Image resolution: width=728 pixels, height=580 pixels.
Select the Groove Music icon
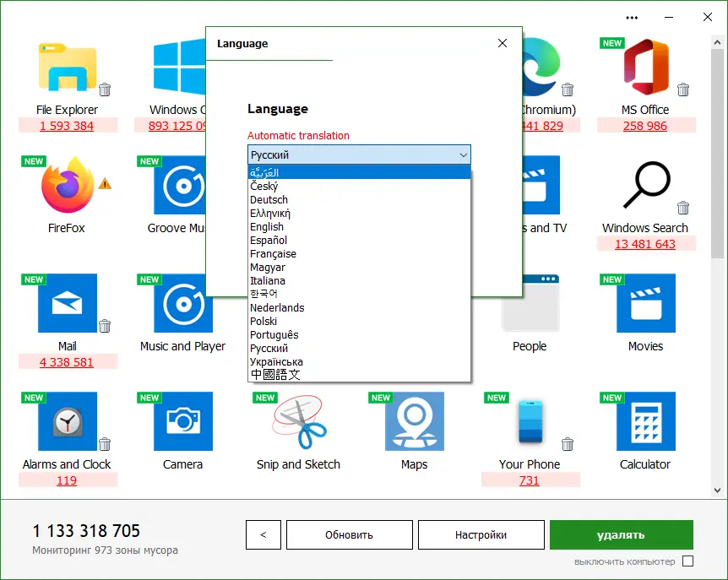tap(180, 185)
